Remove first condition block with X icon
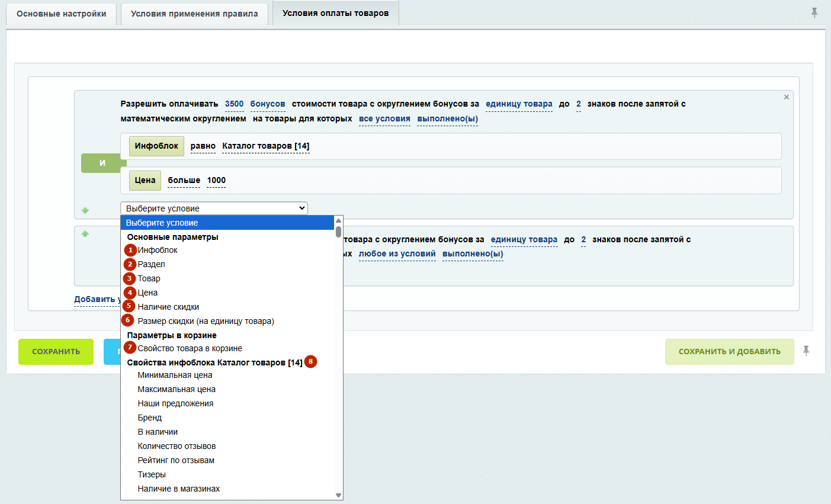The image size is (831, 504). (x=787, y=97)
